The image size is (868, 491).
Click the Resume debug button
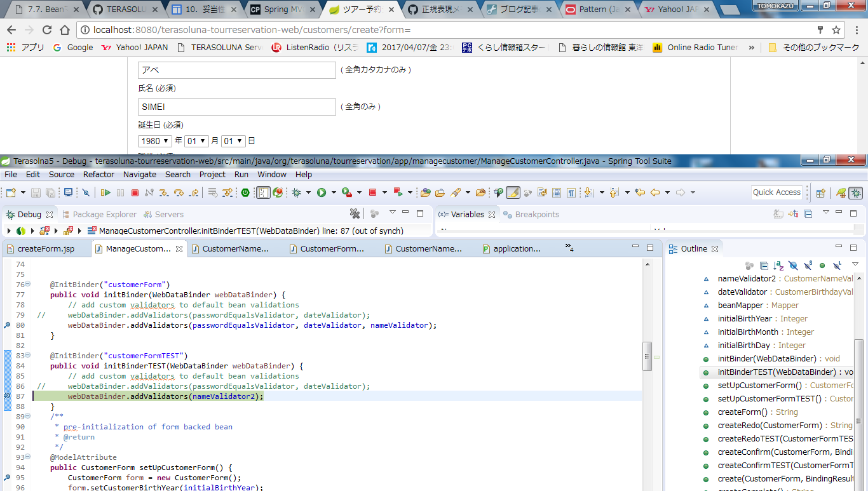[x=105, y=192]
